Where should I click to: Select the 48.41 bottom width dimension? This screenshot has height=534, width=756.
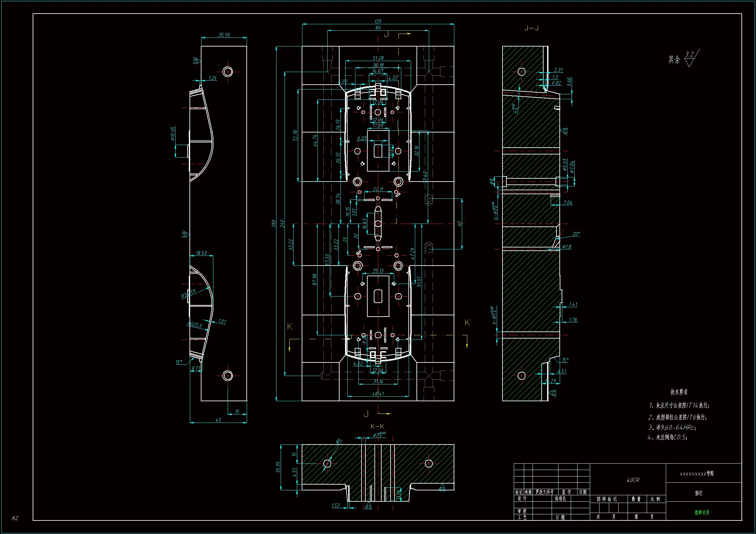point(378,393)
